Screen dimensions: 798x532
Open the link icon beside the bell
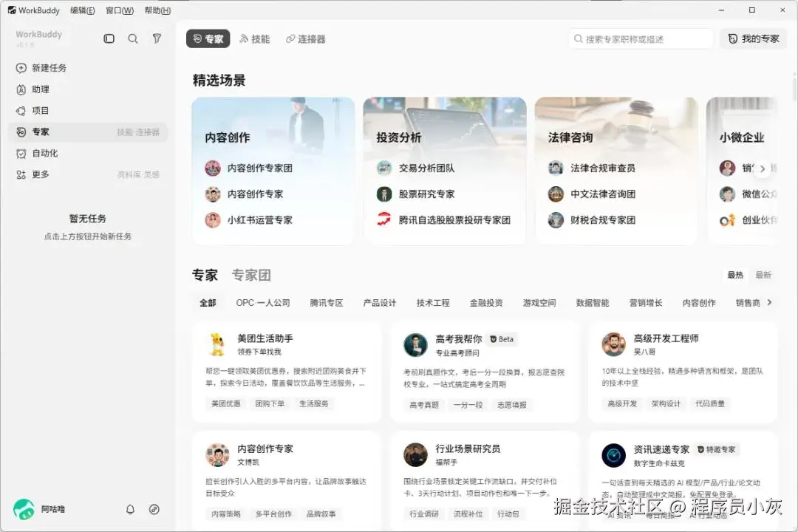[154, 509]
